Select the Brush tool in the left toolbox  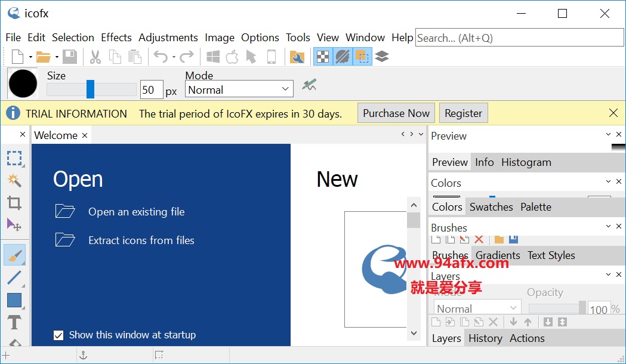click(x=14, y=255)
